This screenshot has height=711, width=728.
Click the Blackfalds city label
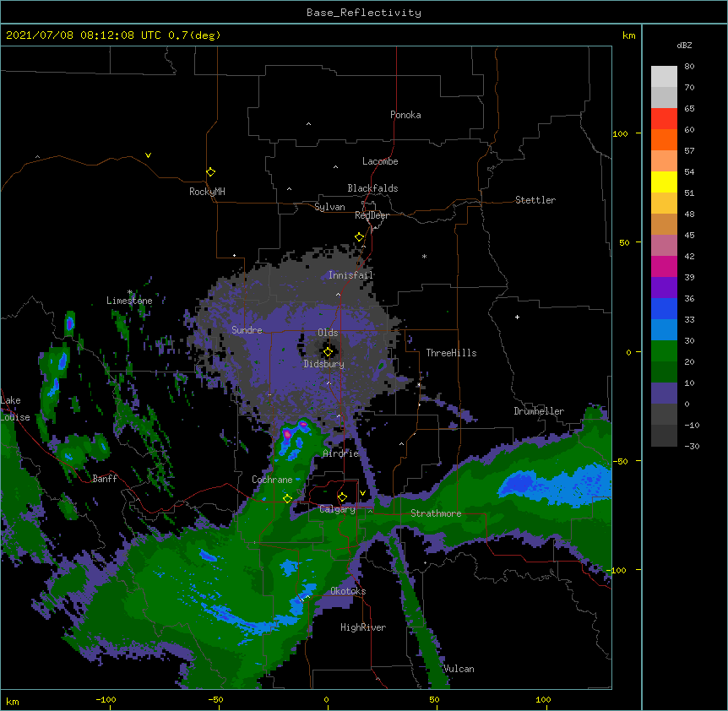pos(372,188)
